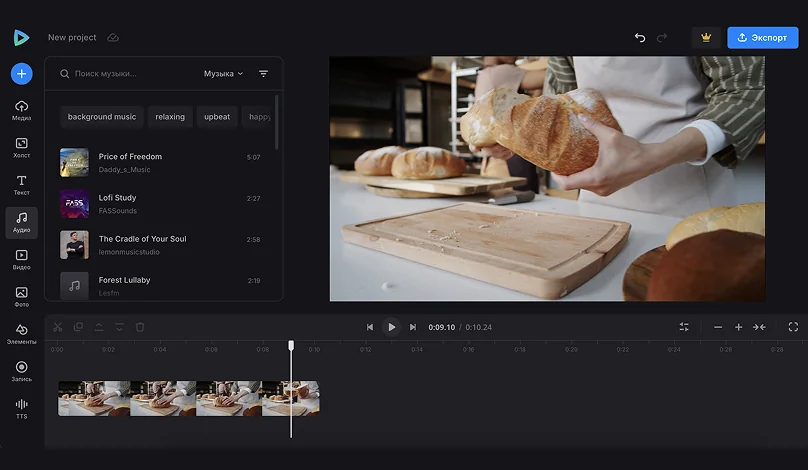Image resolution: width=808 pixels, height=470 pixels.
Task: Skip to the previous clip
Action: pos(370,327)
